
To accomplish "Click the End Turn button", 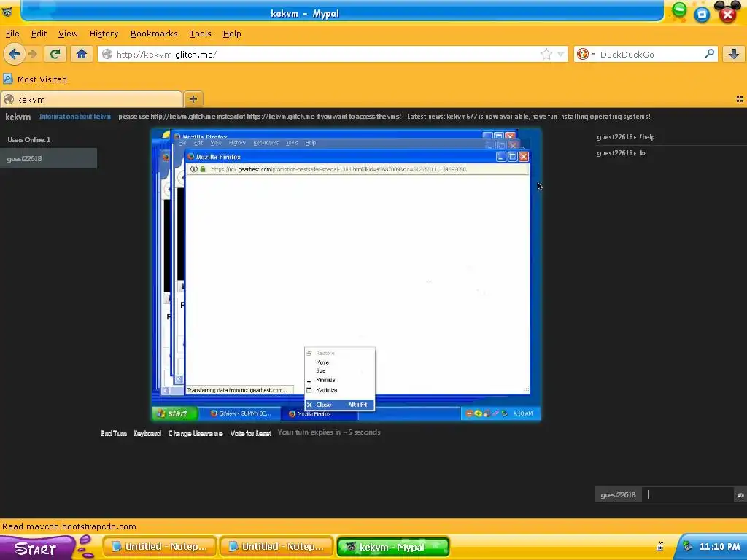I will (x=114, y=433).
